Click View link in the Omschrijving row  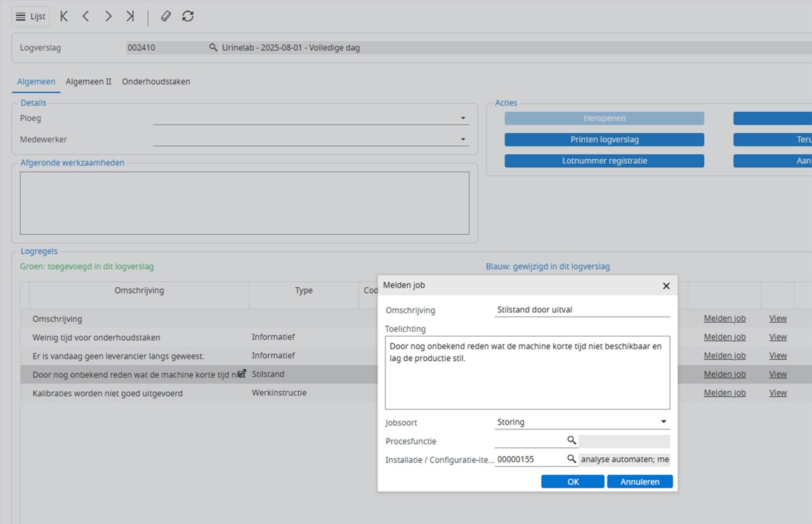point(778,318)
